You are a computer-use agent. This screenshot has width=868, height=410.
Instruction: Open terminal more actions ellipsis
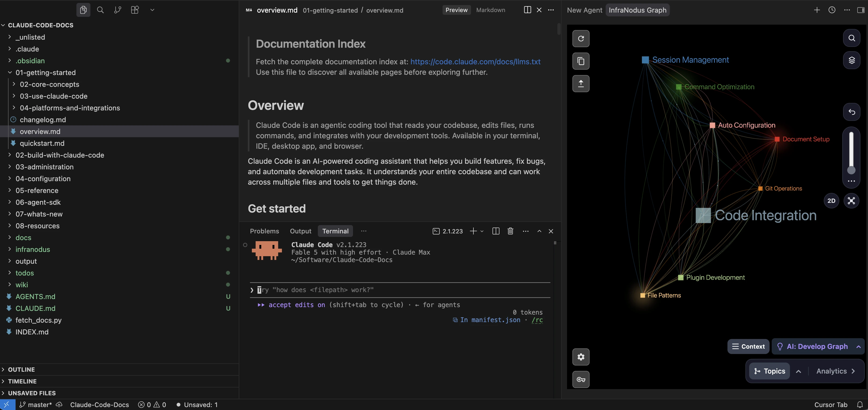[x=525, y=231]
